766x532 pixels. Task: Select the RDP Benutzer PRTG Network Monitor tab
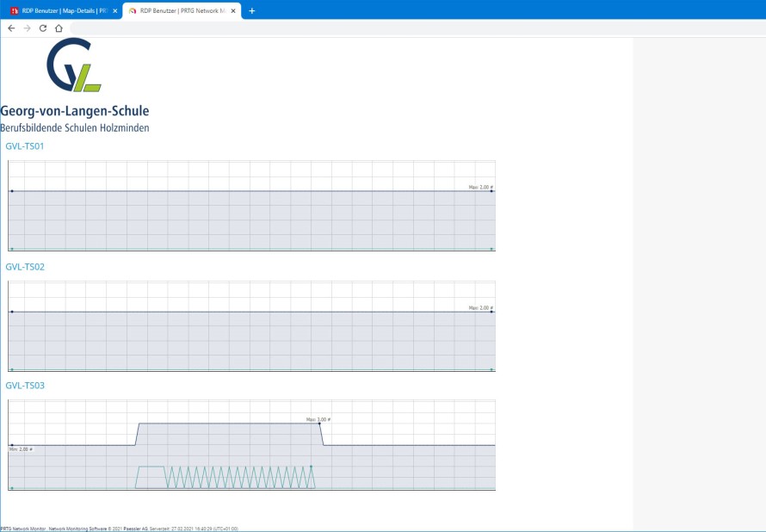182,10
